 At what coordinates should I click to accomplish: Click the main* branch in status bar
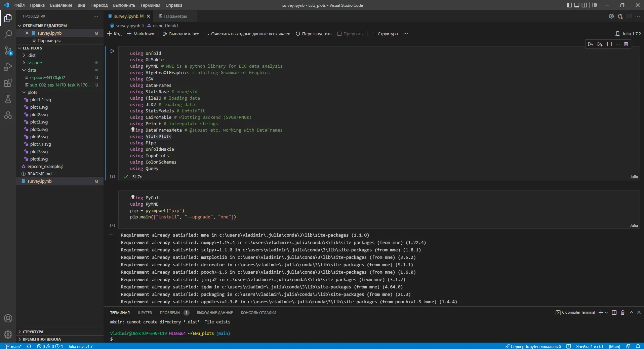tap(13, 346)
